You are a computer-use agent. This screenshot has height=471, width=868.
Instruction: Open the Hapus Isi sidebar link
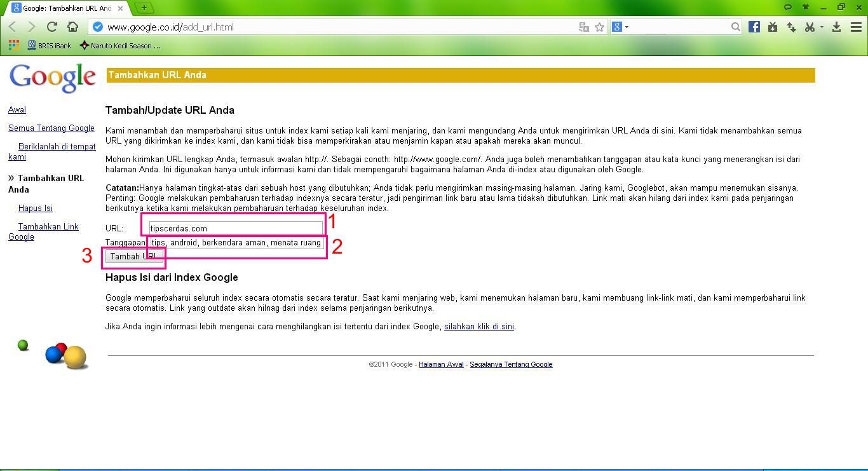(x=36, y=208)
